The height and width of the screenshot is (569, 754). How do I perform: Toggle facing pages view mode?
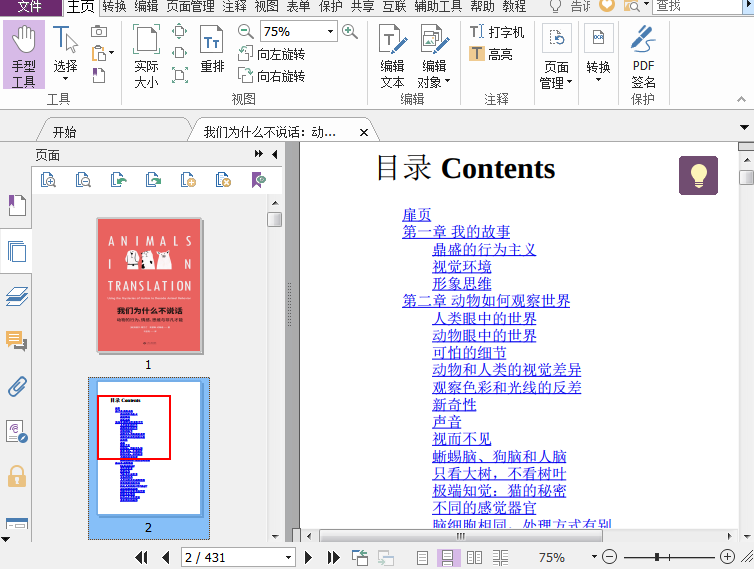tap(474, 558)
